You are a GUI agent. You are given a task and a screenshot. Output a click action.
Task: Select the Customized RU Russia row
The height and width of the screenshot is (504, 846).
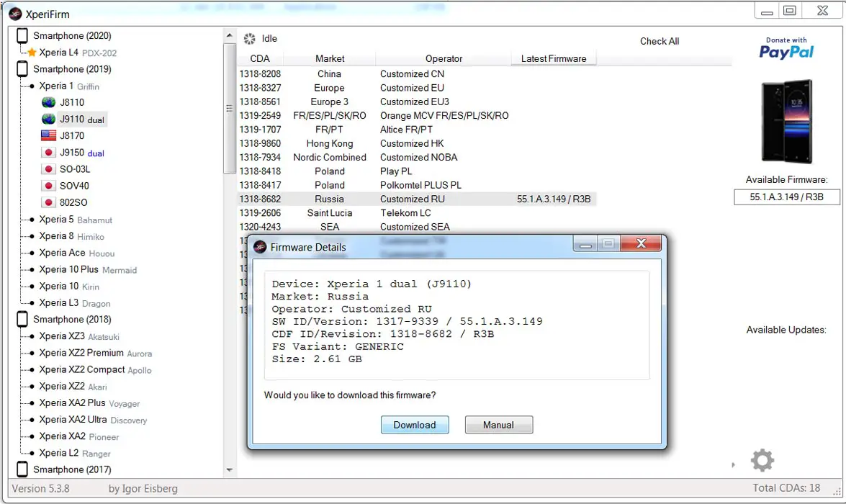pos(417,199)
